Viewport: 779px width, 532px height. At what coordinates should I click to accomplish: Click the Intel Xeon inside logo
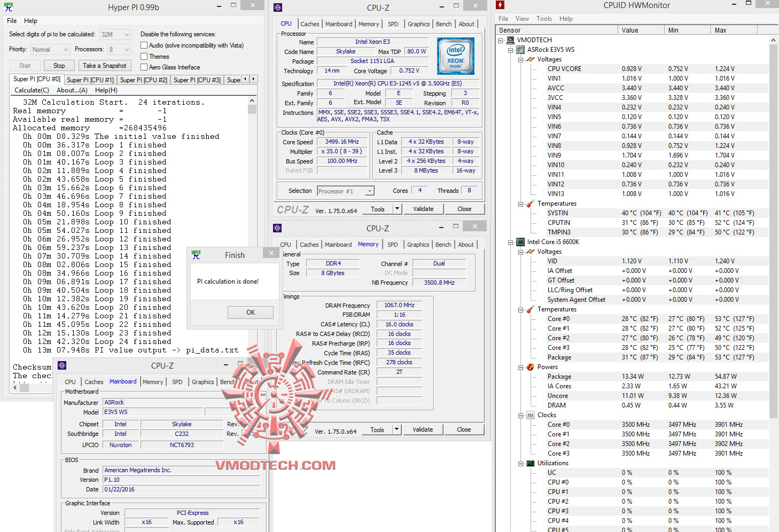click(455, 56)
